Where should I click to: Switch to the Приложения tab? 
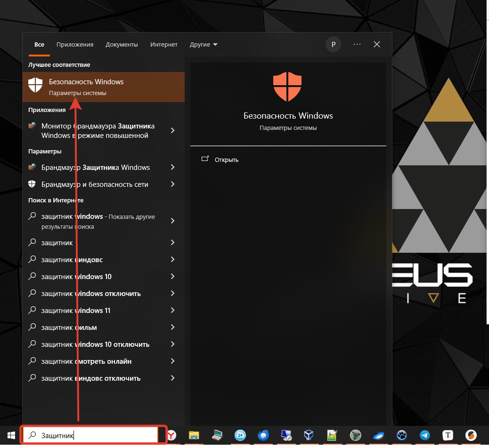pyautogui.click(x=75, y=44)
